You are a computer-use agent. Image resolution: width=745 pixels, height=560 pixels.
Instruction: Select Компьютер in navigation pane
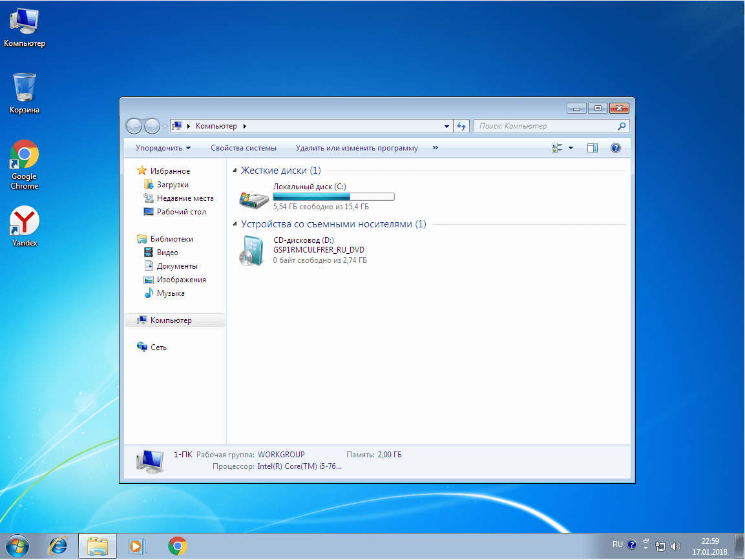(x=174, y=320)
